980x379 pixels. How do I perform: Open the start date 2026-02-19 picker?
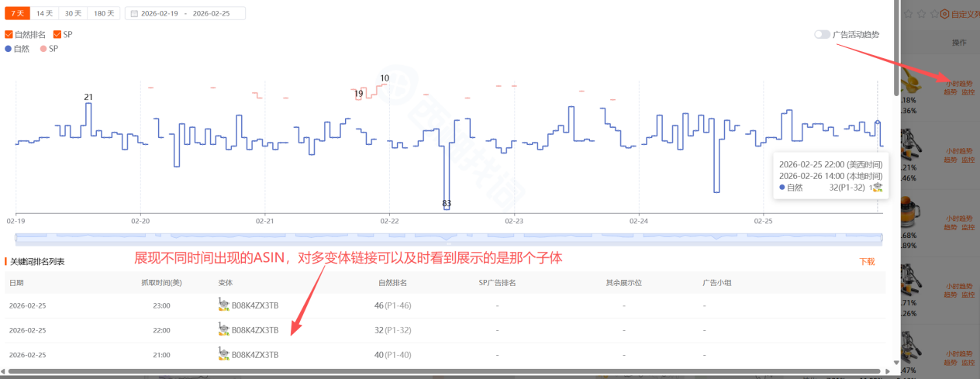(x=158, y=14)
